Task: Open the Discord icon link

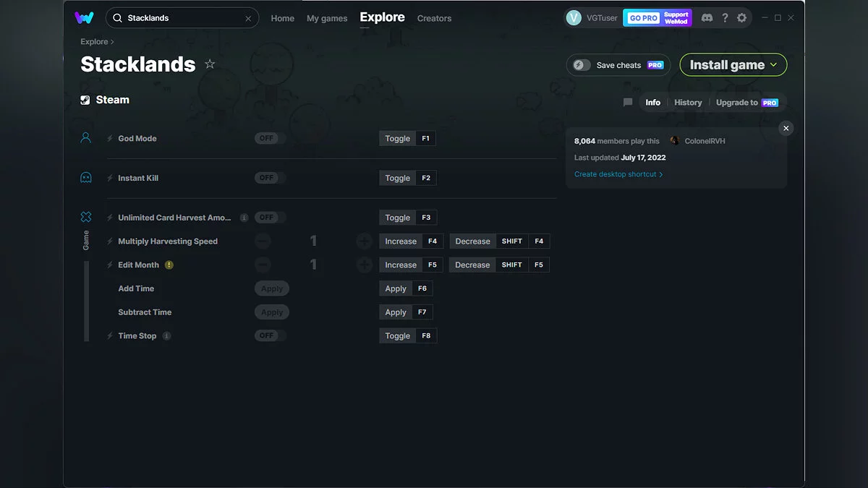Action: click(x=707, y=18)
